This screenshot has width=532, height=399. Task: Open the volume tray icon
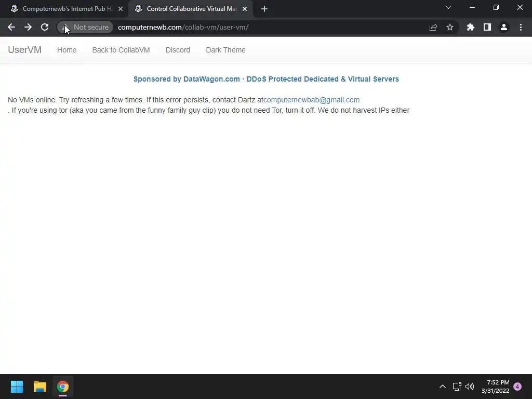click(470, 387)
